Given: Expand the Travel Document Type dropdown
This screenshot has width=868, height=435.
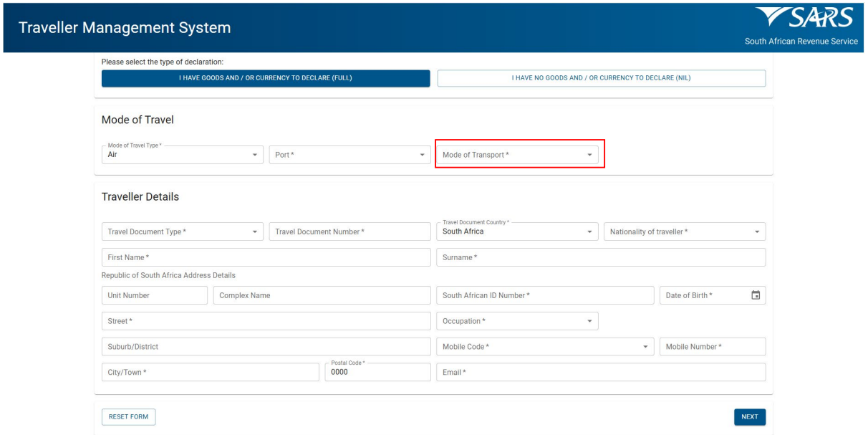Looking at the screenshot, I should [x=183, y=231].
